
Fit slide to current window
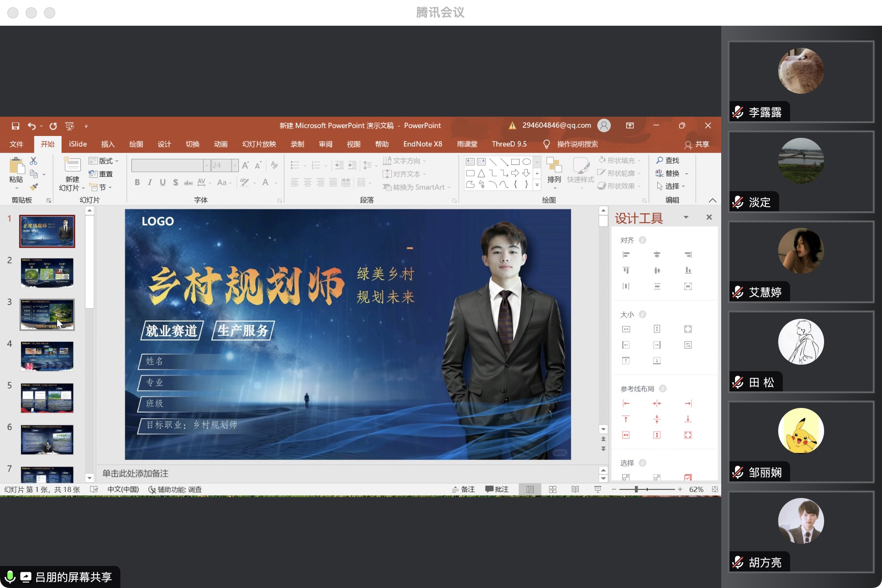click(715, 489)
